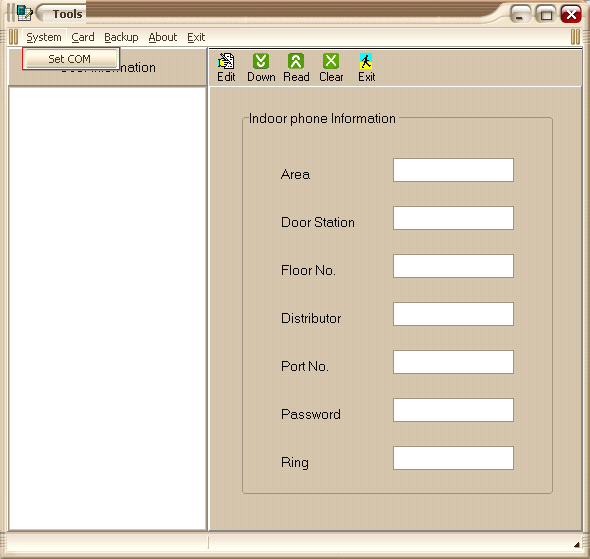The width and height of the screenshot is (590, 559).
Task: Focus the Floor No. text box
Action: (x=453, y=266)
